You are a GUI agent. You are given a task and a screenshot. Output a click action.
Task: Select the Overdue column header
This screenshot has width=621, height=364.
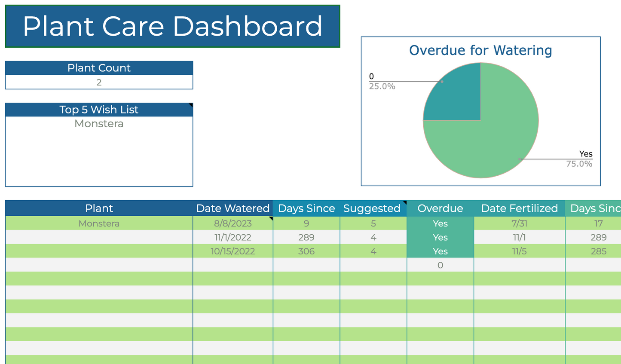[440, 208]
